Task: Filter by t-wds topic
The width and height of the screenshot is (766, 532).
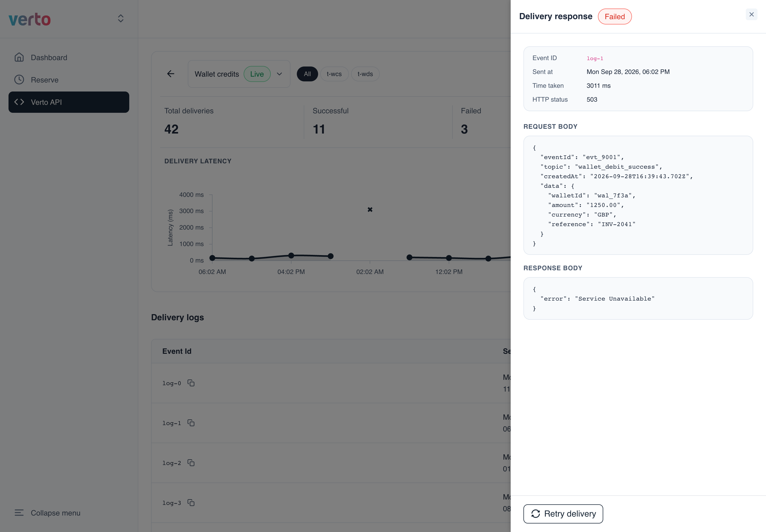Action: pyautogui.click(x=365, y=74)
